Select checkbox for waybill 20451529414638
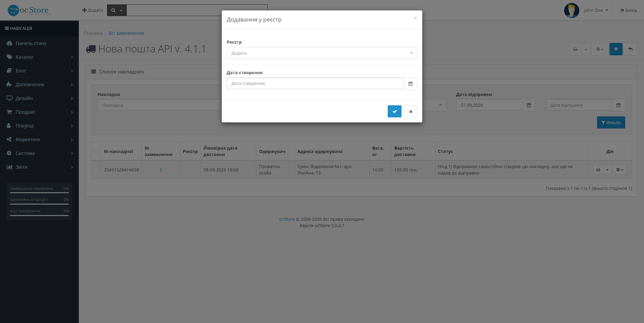The image size is (644, 323). (x=96, y=169)
